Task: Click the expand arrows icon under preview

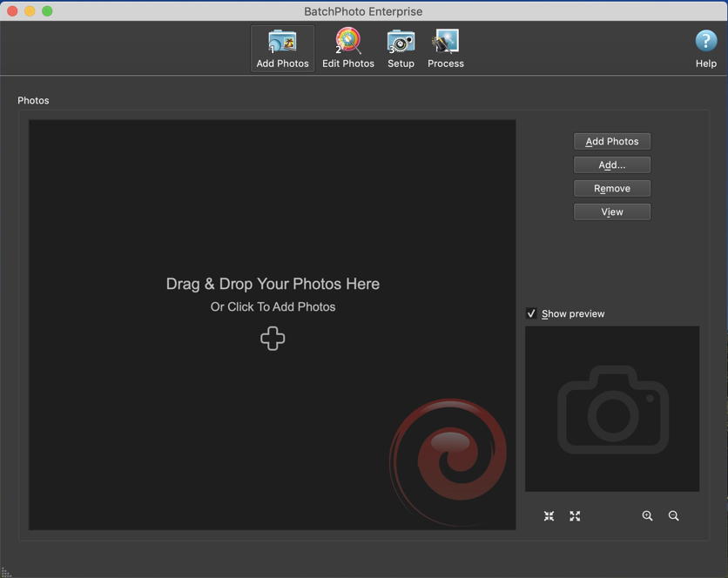Action: (x=575, y=516)
